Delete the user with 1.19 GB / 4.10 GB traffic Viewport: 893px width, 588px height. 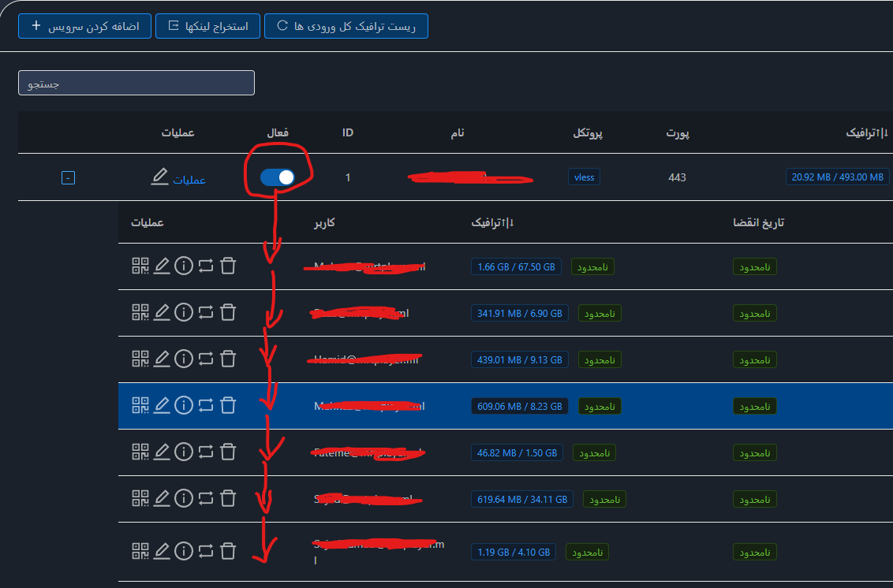click(x=228, y=552)
